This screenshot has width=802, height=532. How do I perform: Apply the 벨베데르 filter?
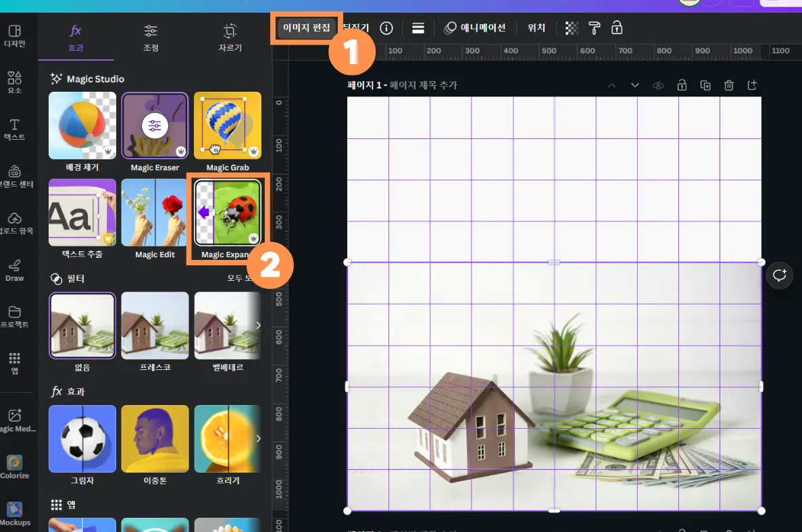tap(228, 325)
